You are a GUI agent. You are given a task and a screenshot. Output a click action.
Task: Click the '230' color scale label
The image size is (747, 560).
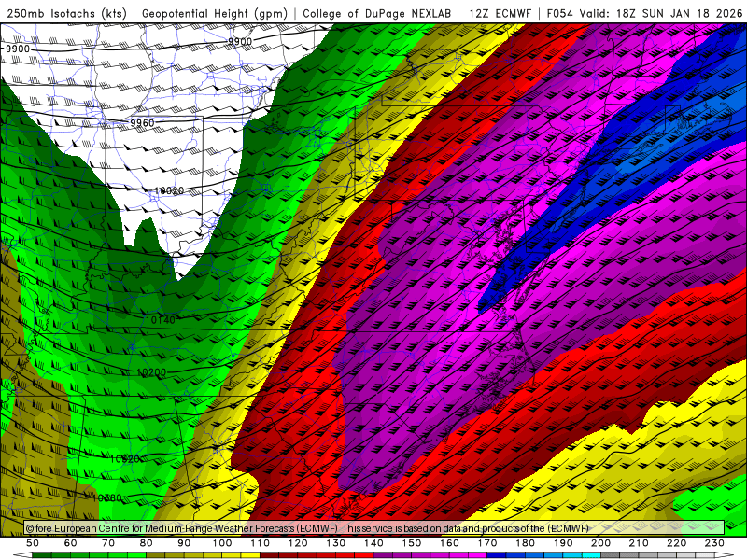tap(715, 543)
